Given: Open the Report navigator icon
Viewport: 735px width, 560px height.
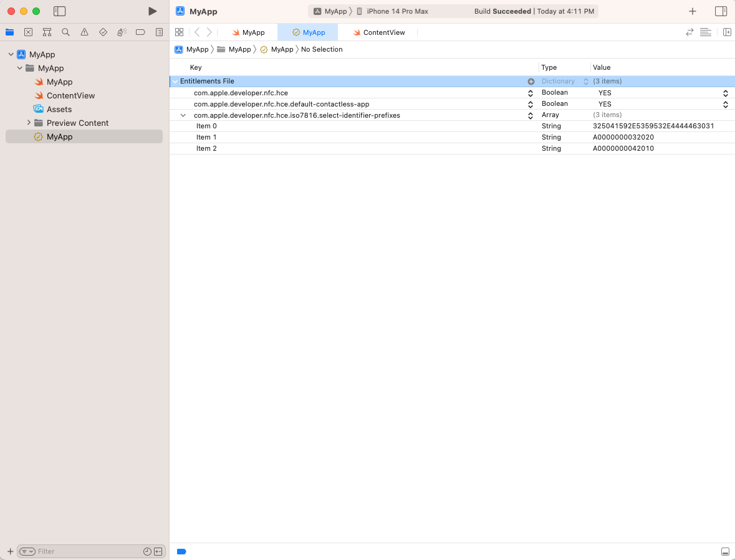Looking at the screenshot, I should [159, 32].
